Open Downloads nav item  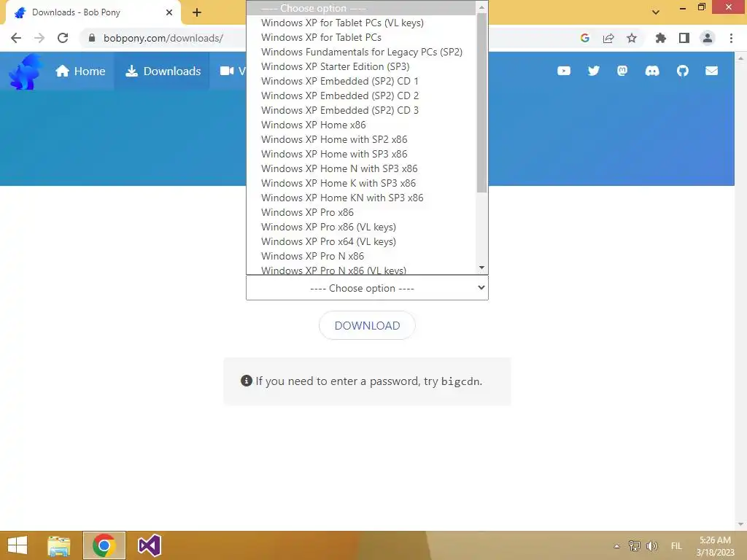[x=163, y=71]
